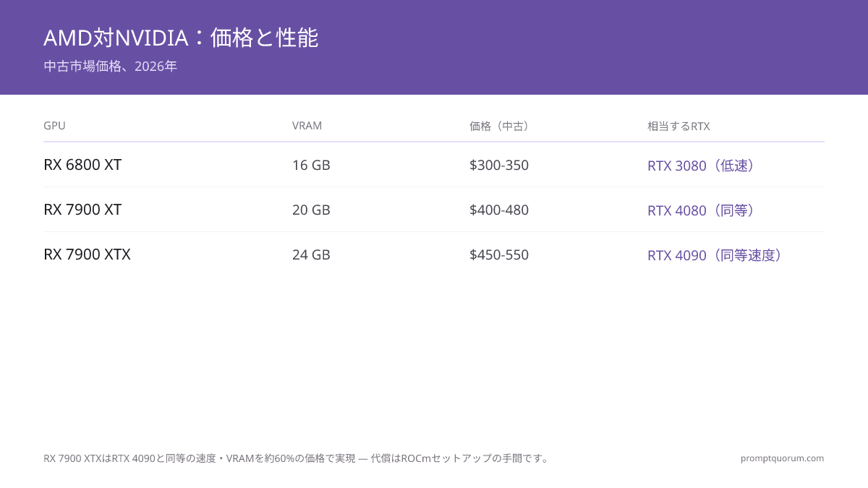Click the '相当するRTX' column header
The image size is (868, 488).
pyautogui.click(x=678, y=126)
